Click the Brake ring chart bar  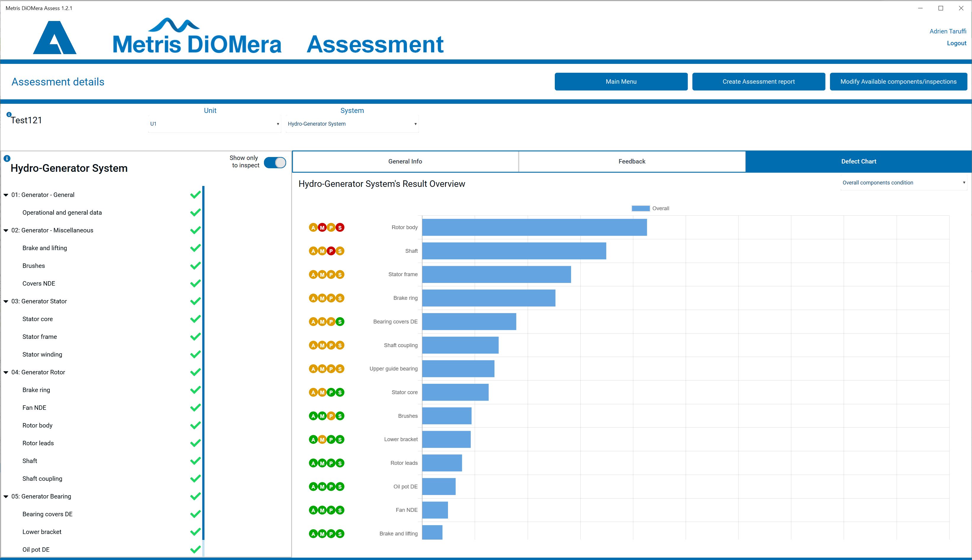tap(489, 298)
